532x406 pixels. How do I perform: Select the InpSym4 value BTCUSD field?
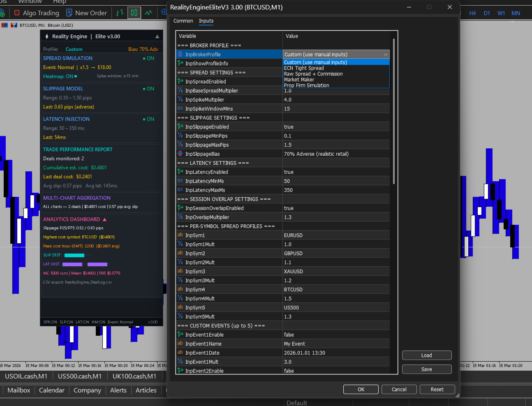point(335,290)
